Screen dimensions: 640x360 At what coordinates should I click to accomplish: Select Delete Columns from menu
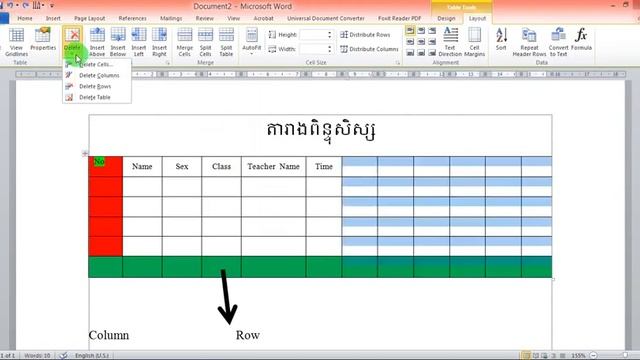[x=96, y=76]
